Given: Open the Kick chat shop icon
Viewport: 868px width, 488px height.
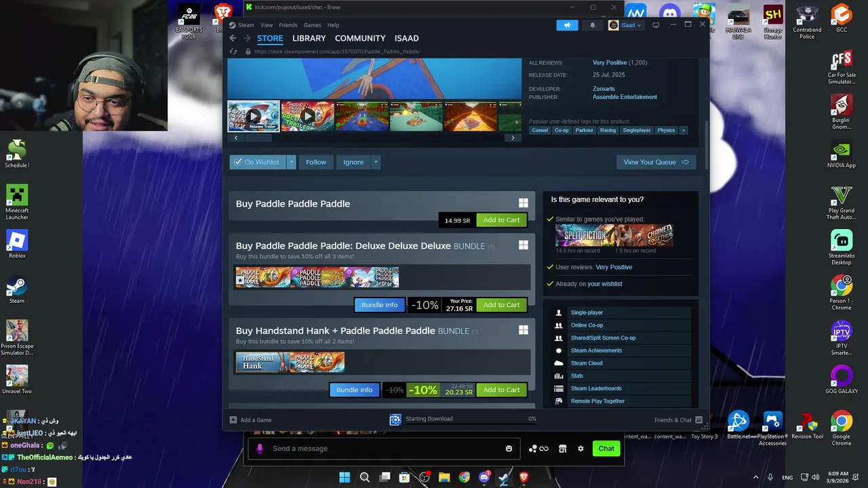Looking at the screenshot, I should coord(562,449).
